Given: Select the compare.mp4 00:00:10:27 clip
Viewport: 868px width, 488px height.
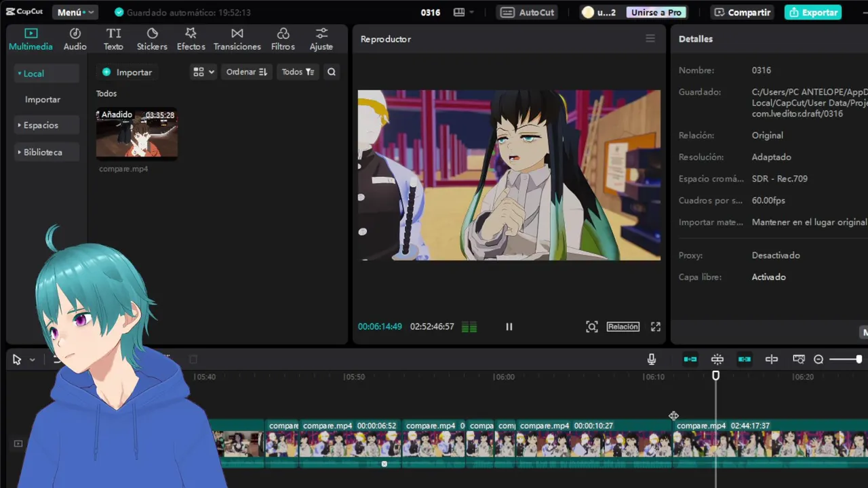Looking at the screenshot, I should click(x=594, y=443).
